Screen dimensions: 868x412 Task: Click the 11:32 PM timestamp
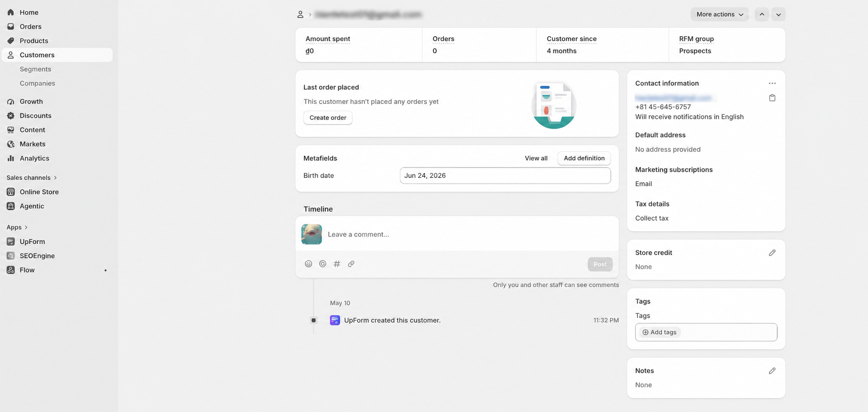(606, 320)
